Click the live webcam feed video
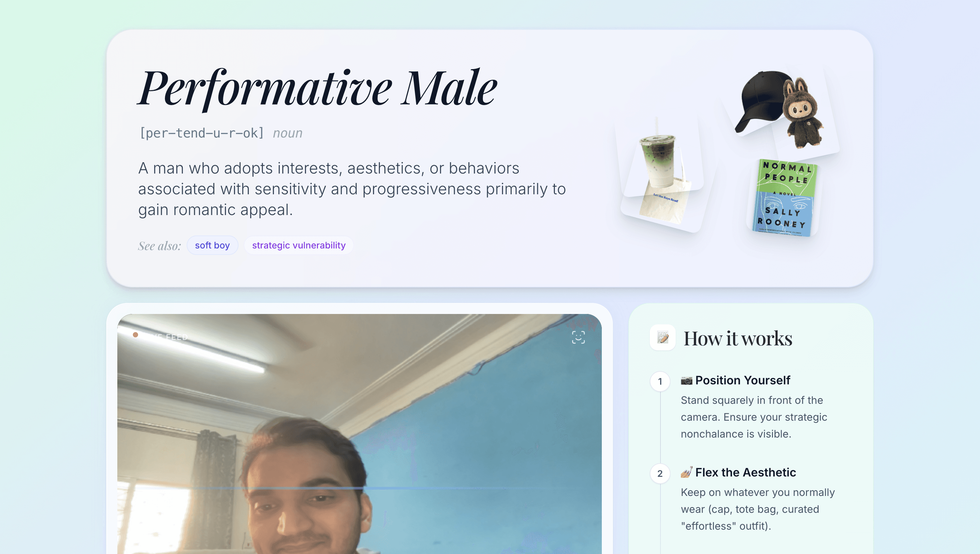 [359, 434]
